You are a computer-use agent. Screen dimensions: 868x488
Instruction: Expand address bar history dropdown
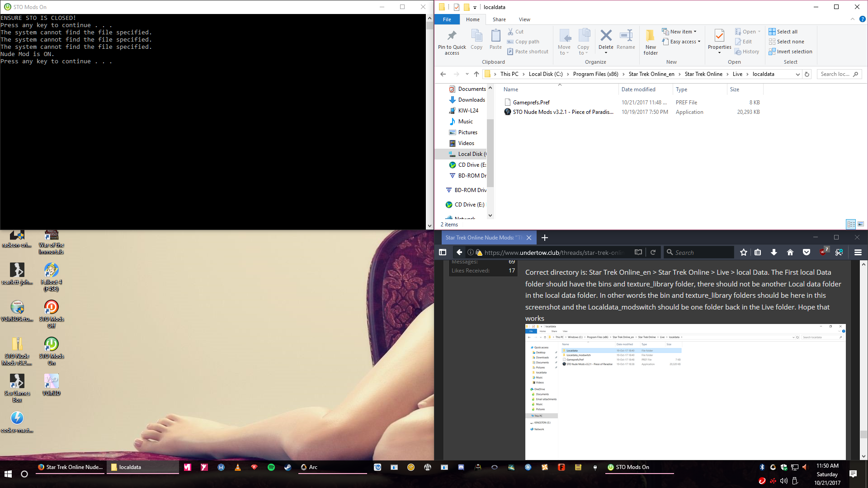pos(797,74)
